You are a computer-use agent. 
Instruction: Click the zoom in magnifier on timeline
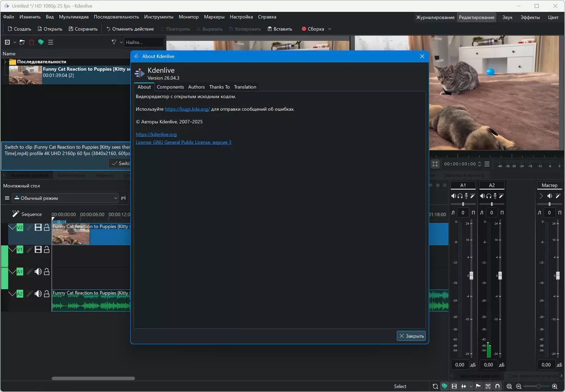[555, 386]
